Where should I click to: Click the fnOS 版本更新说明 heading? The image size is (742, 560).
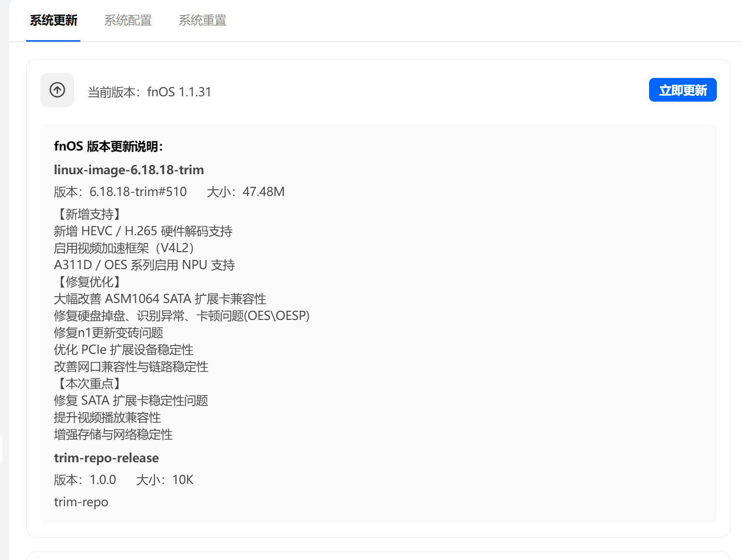108,146
